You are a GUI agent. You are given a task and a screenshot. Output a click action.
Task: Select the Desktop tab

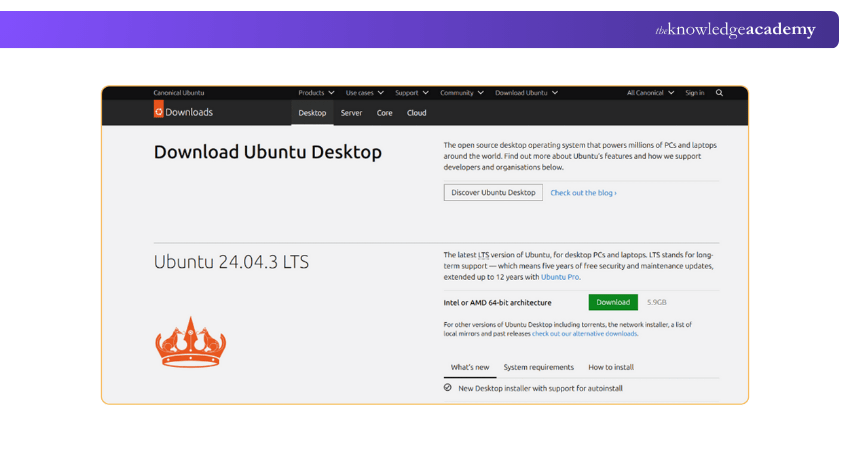312,113
